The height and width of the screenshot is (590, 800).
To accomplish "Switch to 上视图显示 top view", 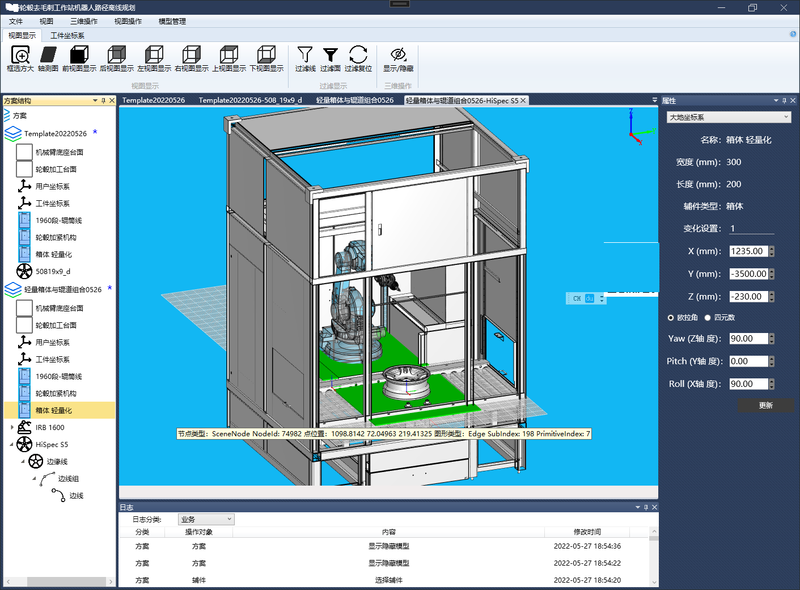I will [229, 55].
